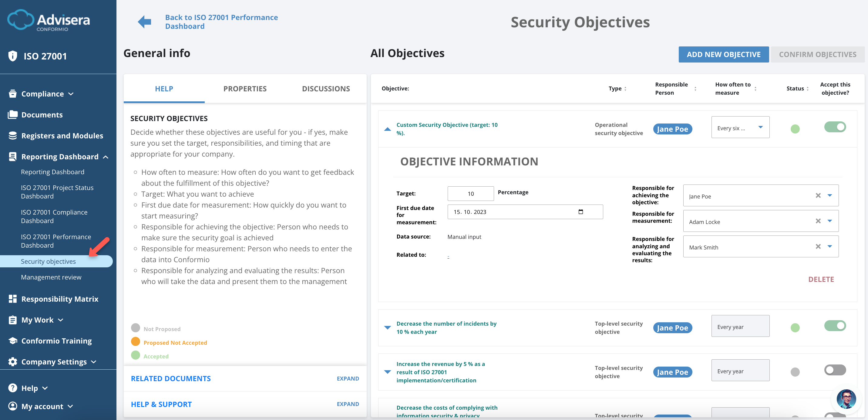
Task: Click the Target percentage input field
Action: point(470,193)
